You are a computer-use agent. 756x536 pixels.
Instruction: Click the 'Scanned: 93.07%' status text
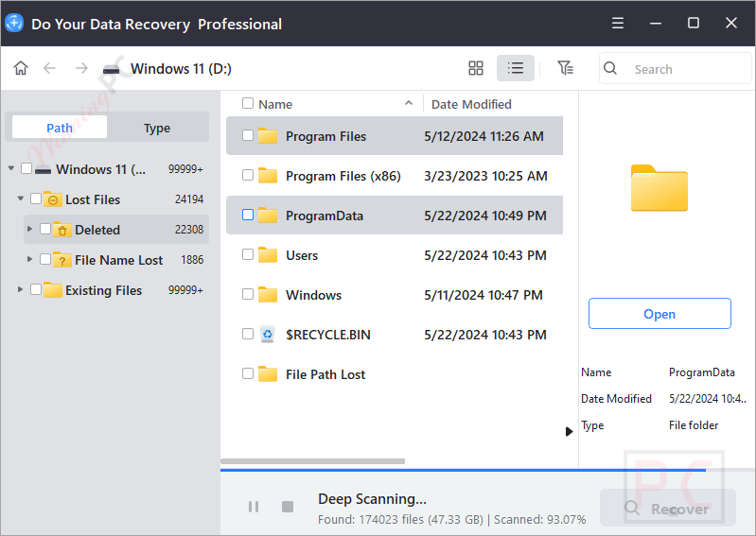click(x=539, y=520)
